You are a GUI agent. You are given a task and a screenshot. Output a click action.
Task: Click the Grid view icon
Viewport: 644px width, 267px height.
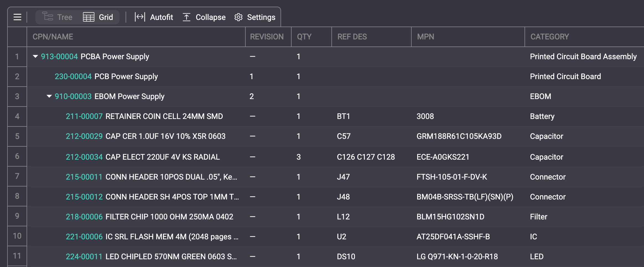point(89,17)
